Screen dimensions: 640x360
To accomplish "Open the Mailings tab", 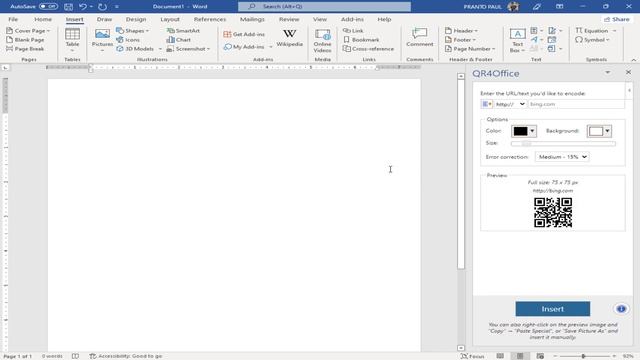I will tap(252, 19).
